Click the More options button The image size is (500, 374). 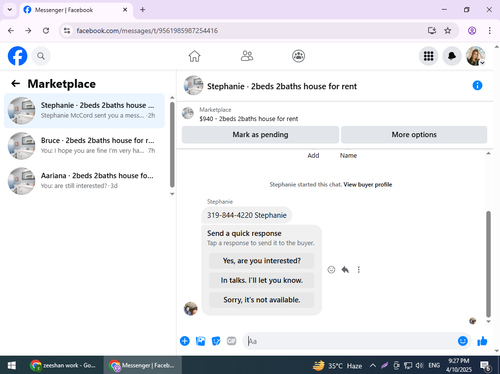point(414,135)
